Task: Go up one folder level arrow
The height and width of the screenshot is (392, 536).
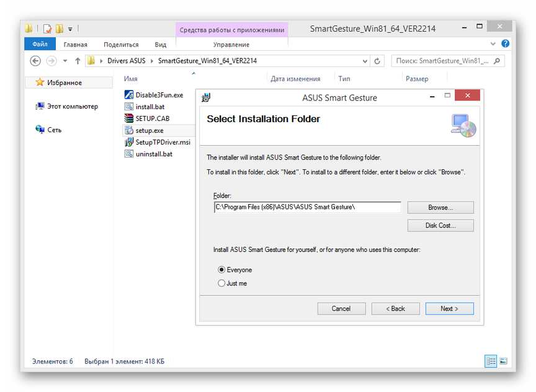Action: tap(78, 61)
